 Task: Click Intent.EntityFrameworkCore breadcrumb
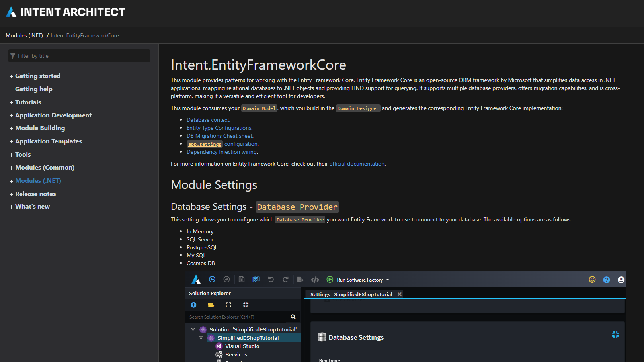tap(85, 35)
